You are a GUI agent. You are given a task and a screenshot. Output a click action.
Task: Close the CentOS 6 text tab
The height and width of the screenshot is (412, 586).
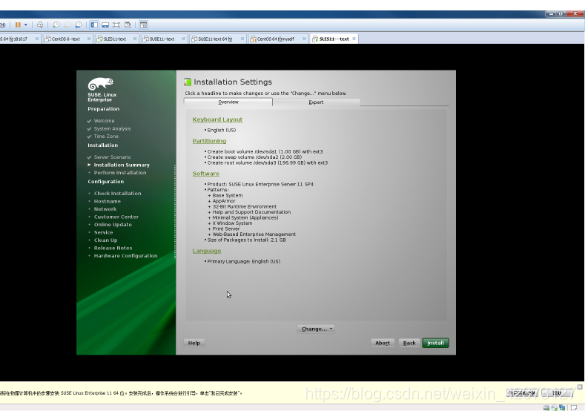(89, 39)
